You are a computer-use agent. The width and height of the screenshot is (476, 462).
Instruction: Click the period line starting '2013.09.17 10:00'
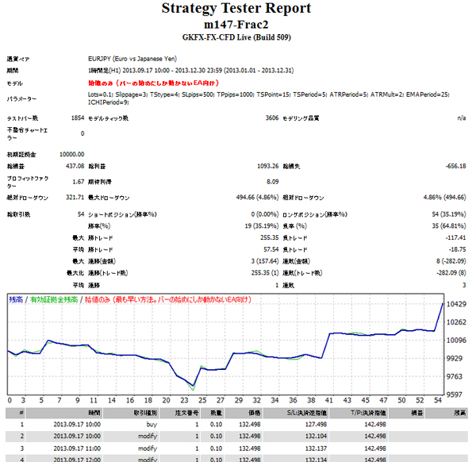click(x=190, y=71)
